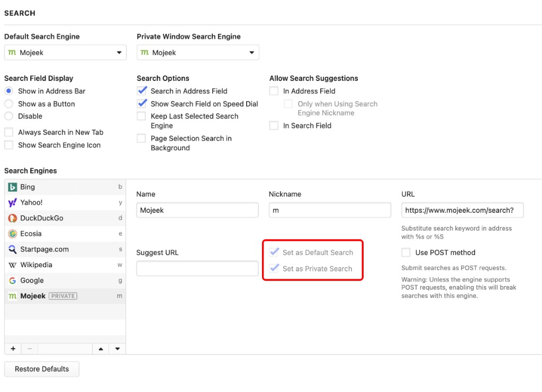Click the Yahoo! logo icon in list
Screen dimensions: 542x392
13,203
